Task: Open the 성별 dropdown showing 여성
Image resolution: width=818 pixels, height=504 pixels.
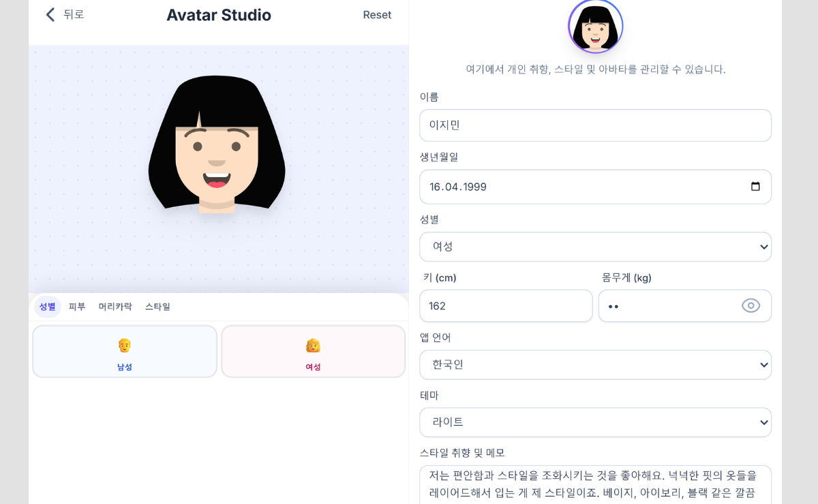Action: (x=595, y=247)
